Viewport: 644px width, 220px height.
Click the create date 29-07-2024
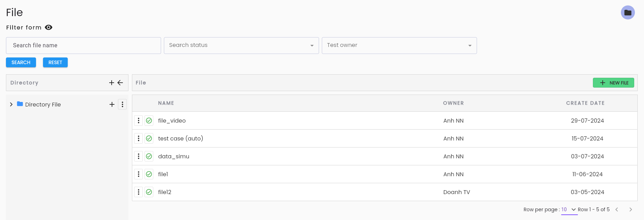pos(588,121)
